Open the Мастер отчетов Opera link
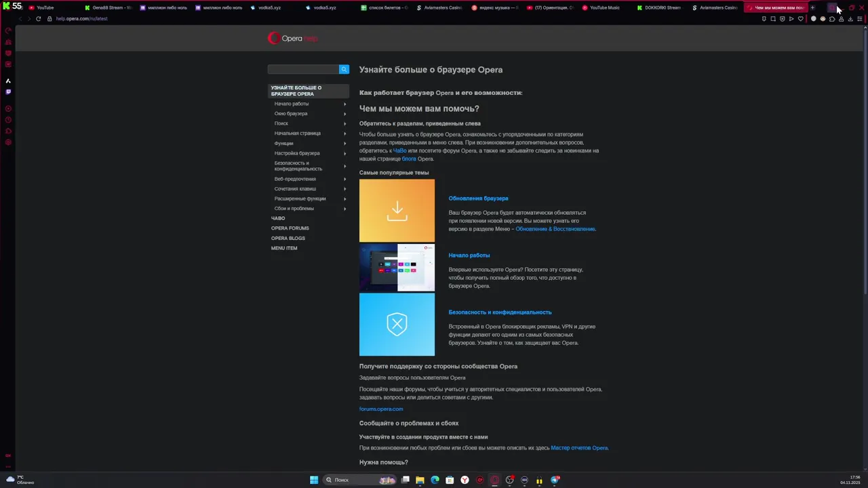The image size is (868, 488). pos(579,448)
